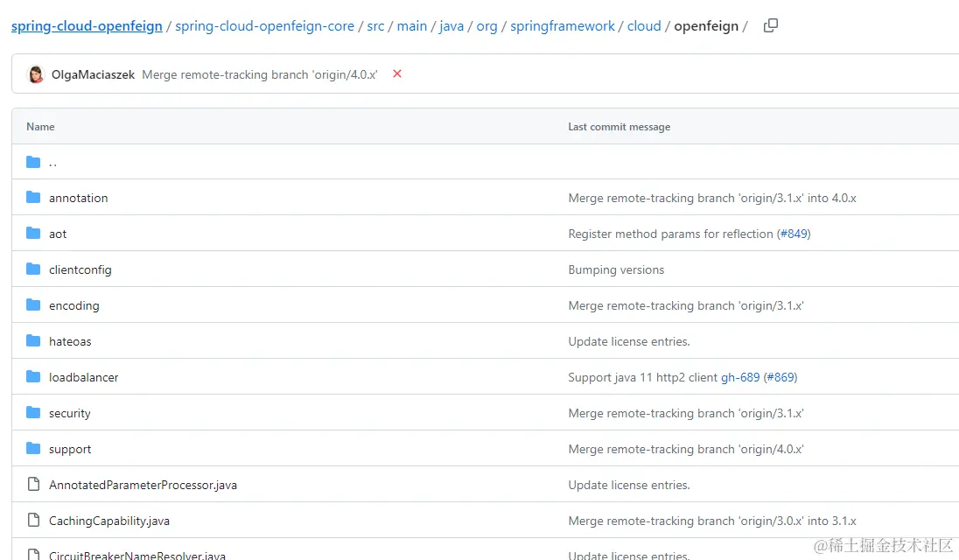Open the encoding folder
This screenshot has width=959, height=560.
74,305
